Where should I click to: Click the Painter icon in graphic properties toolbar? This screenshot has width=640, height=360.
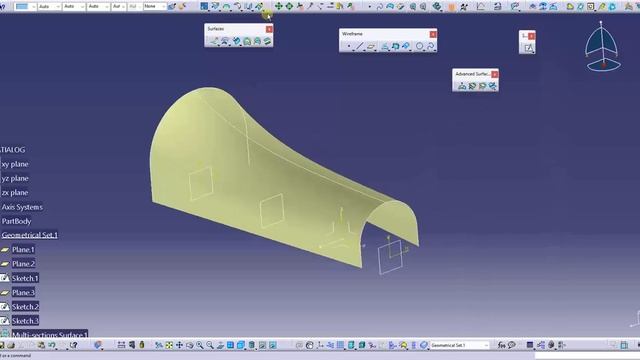[x=172, y=7]
